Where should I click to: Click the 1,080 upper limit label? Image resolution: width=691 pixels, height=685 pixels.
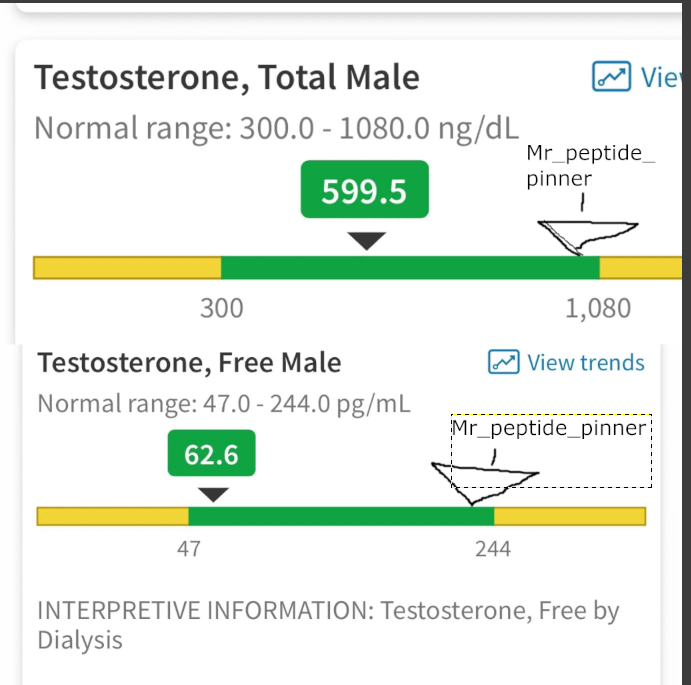pyautogui.click(x=598, y=307)
